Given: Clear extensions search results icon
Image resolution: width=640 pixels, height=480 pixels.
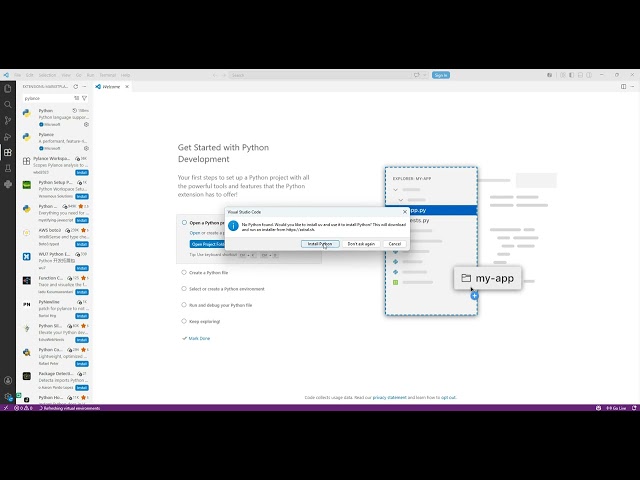Looking at the screenshot, I should (76, 98).
